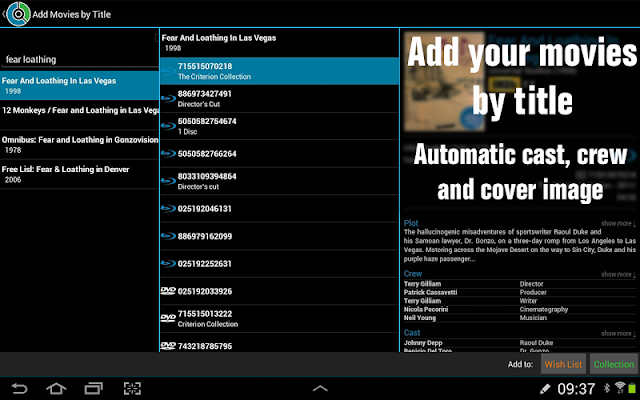
Task: Choose barcode 5050582766264
Action: point(280,153)
